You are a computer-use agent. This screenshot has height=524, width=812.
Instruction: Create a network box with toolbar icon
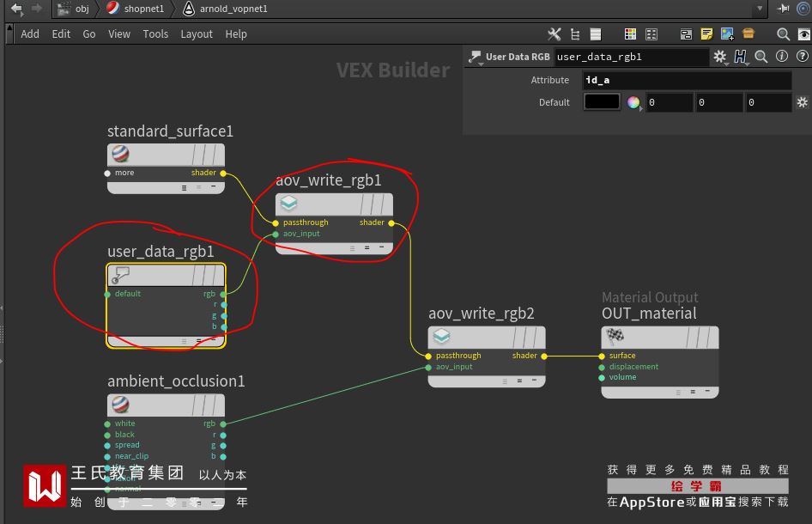point(686,34)
